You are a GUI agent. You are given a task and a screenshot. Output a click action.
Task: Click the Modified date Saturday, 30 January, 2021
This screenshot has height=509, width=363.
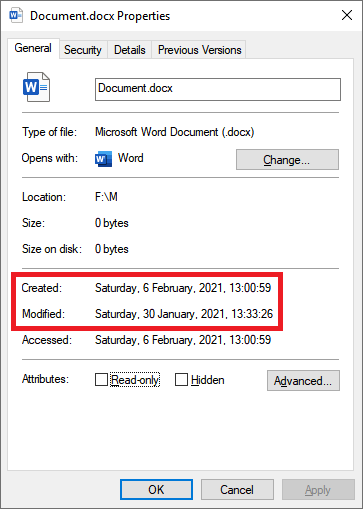coord(184,314)
